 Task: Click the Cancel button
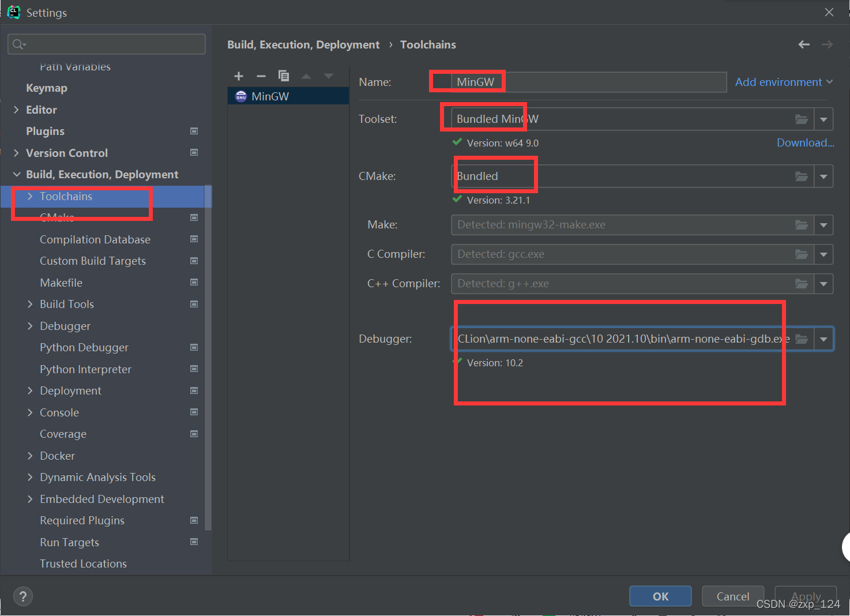pyautogui.click(x=733, y=596)
